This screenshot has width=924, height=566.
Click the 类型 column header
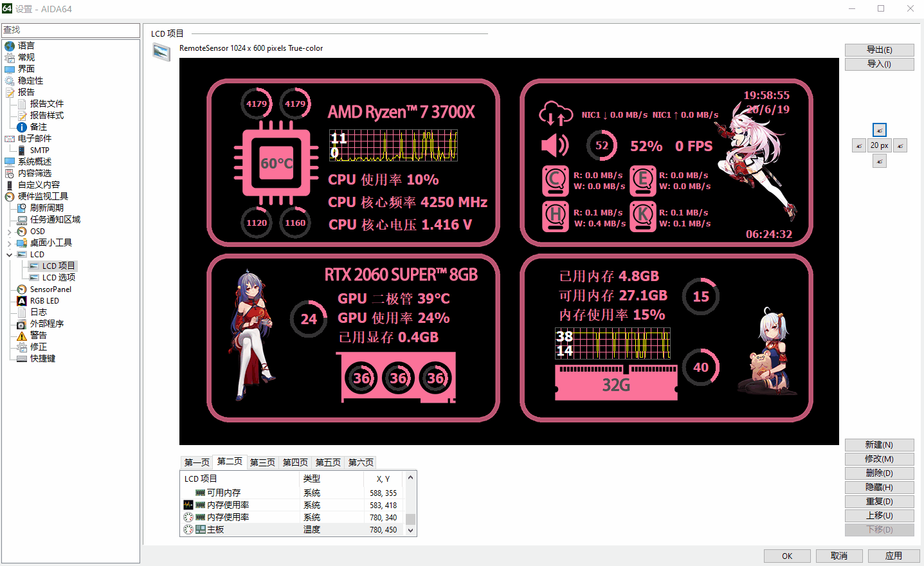tap(331, 479)
